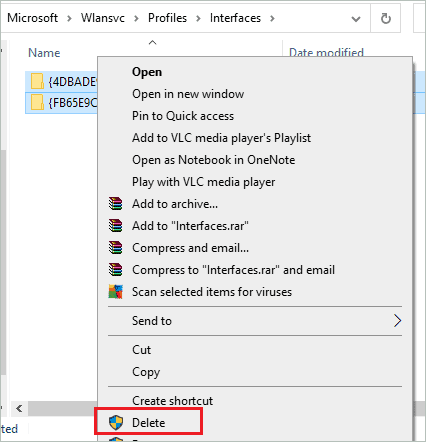426x442 pixels.
Task: Click the {4DBADE folder icon
Action: click(x=37, y=81)
